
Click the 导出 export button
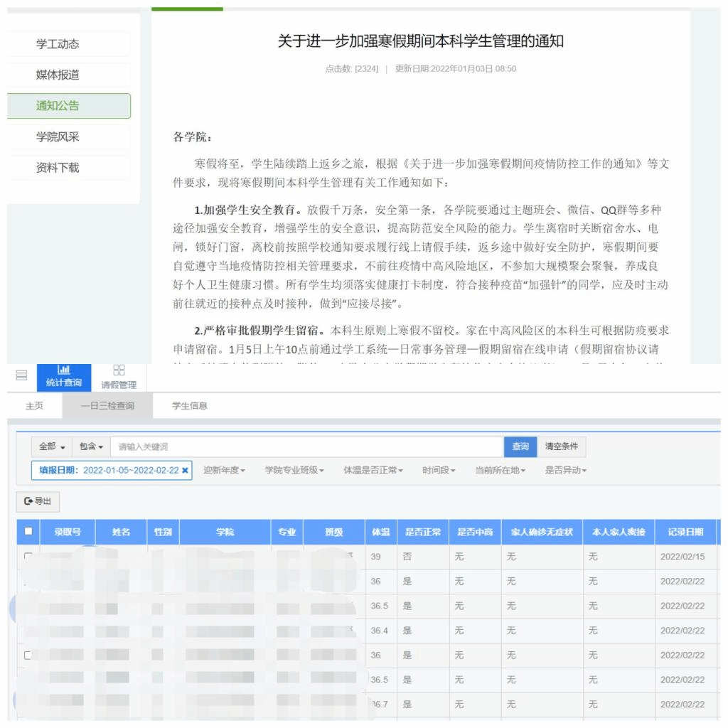38,501
